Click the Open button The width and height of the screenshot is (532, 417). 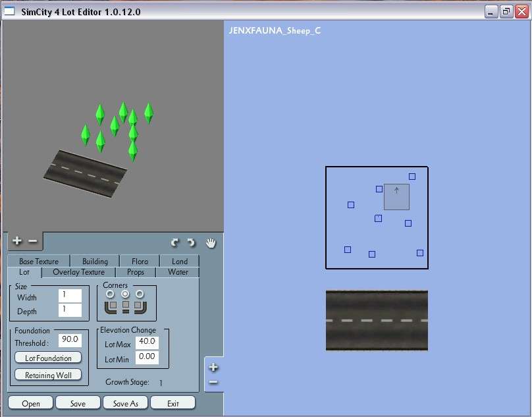point(31,403)
